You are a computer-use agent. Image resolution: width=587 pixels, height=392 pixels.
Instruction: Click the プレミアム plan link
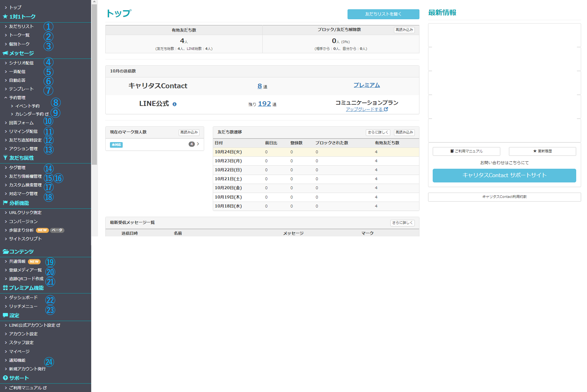367,85
